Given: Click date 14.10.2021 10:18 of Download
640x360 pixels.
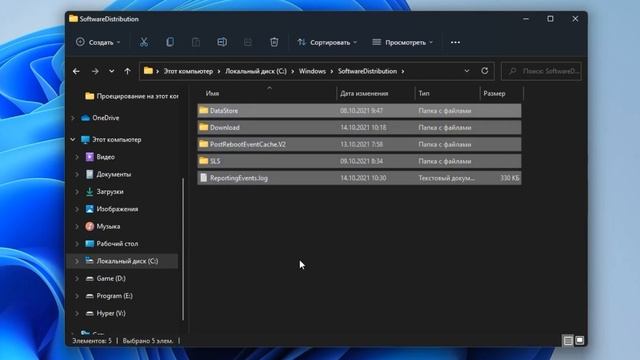Looking at the screenshot, I should click(x=363, y=127).
